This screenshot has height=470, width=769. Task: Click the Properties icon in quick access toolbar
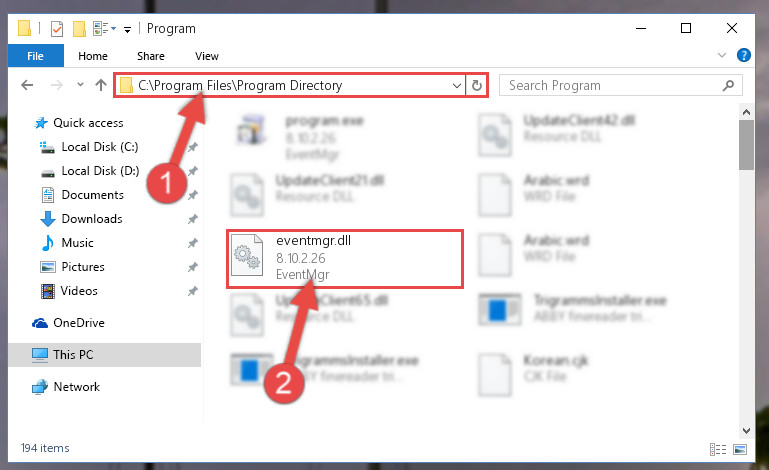coord(57,29)
